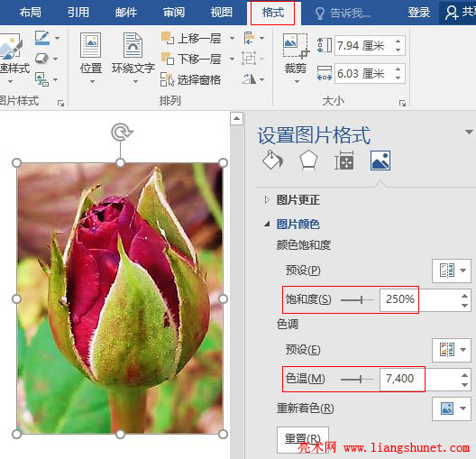Open the saturation 预设(P) dropdown
476x459 pixels.
click(x=452, y=271)
